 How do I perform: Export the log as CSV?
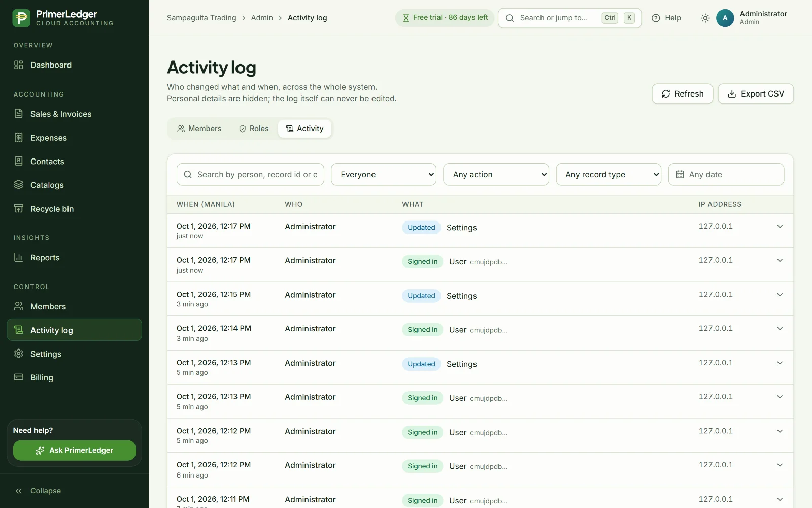(756, 93)
